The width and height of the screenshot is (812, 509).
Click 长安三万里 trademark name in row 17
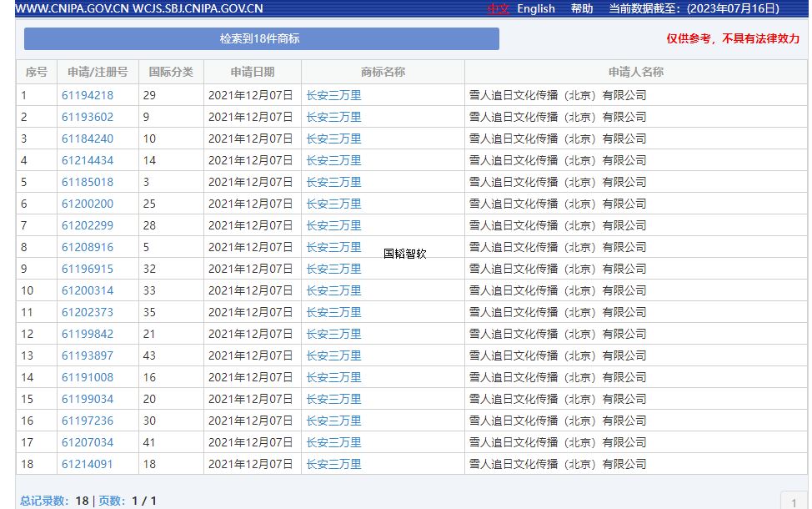coord(333,442)
